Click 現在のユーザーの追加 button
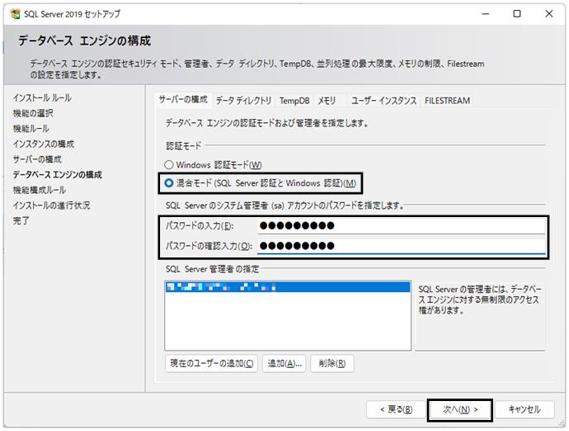The height and width of the screenshot is (431, 569). coord(212,363)
